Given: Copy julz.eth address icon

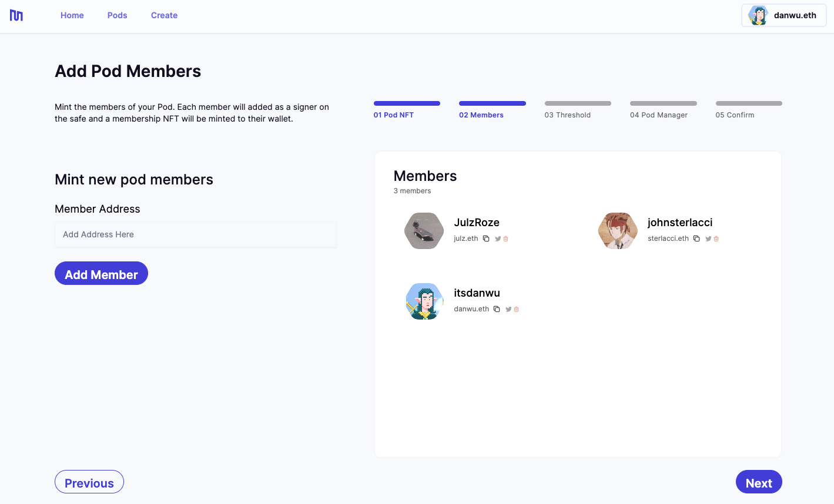Looking at the screenshot, I should pyautogui.click(x=486, y=238).
